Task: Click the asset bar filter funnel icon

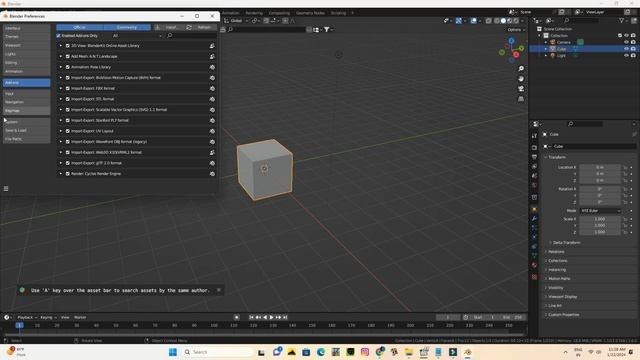Action: [327, 29]
